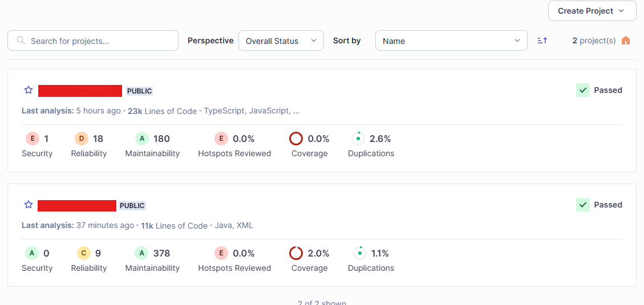Click the 2.6% Duplications indicator icon
The height and width of the screenshot is (305, 644).
pyautogui.click(x=359, y=139)
